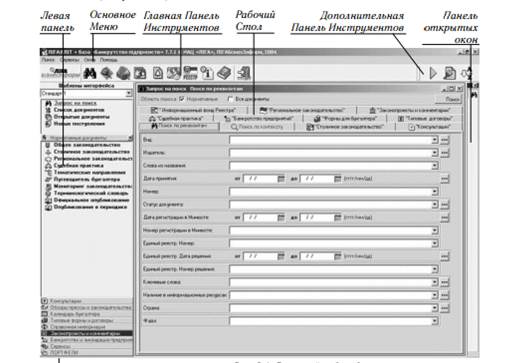Enable the Все документы checkbox

pyautogui.click(x=230, y=99)
